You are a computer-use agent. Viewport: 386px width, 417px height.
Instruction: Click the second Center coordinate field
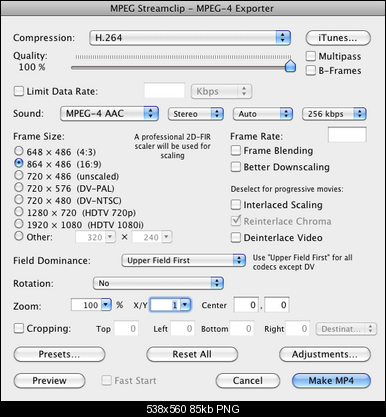tap(277, 305)
